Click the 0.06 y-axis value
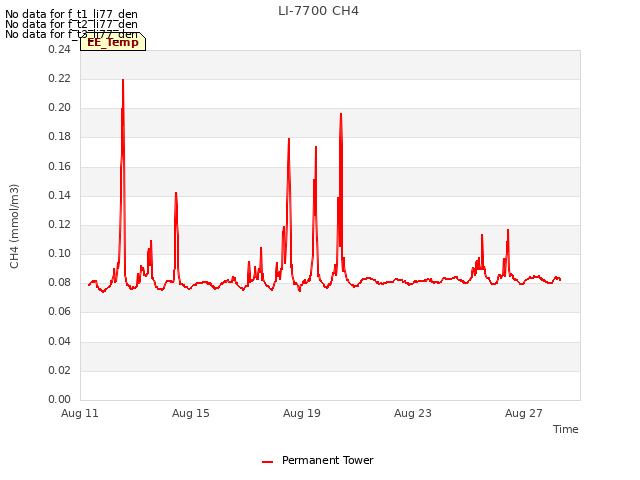 coord(60,311)
